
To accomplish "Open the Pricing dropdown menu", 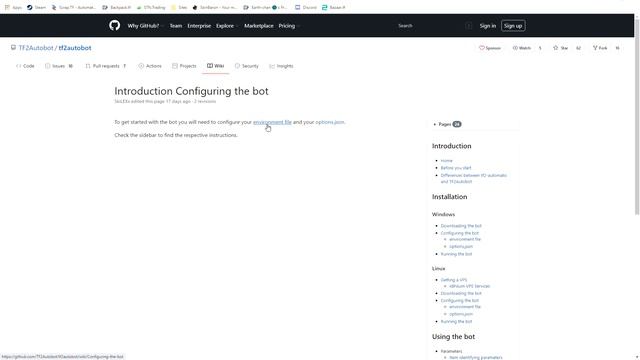I will point(289,26).
